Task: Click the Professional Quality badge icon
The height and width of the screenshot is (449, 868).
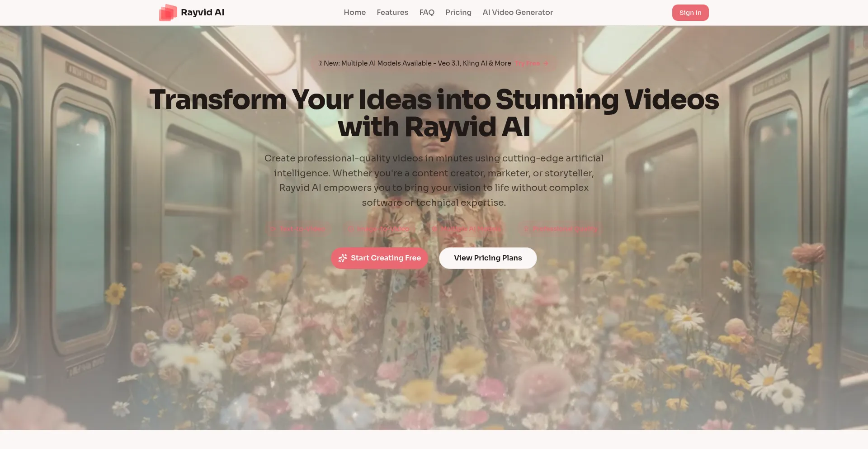Action: [x=526, y=229]
